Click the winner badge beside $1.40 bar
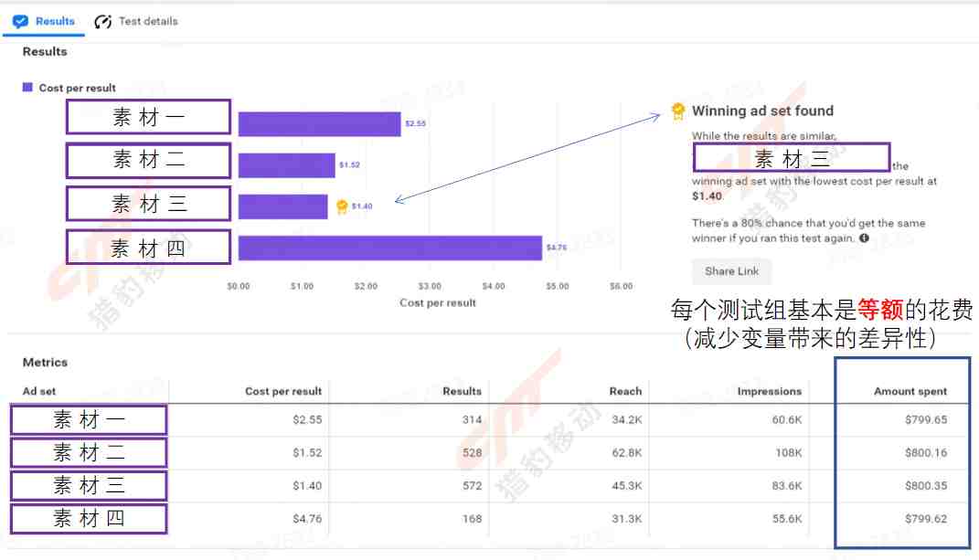 coord(342,206)
